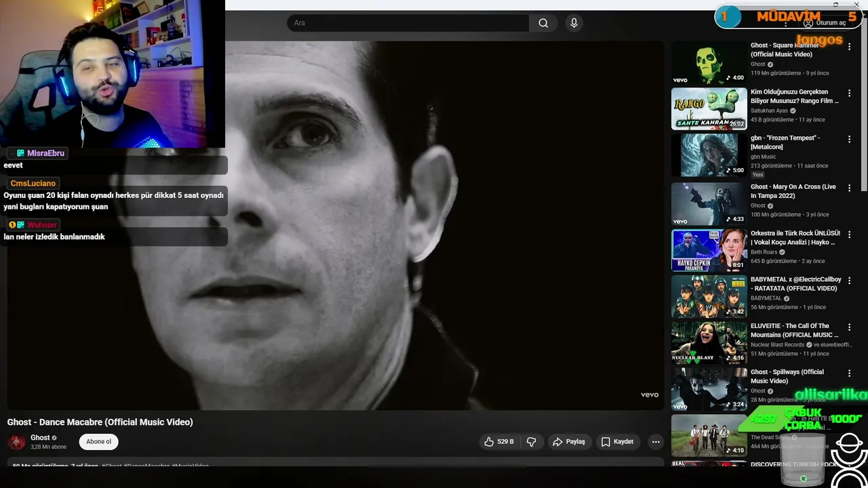Play the Rango film thumbnail
This screenshot has width=868, height=488.
click(709, 108)
